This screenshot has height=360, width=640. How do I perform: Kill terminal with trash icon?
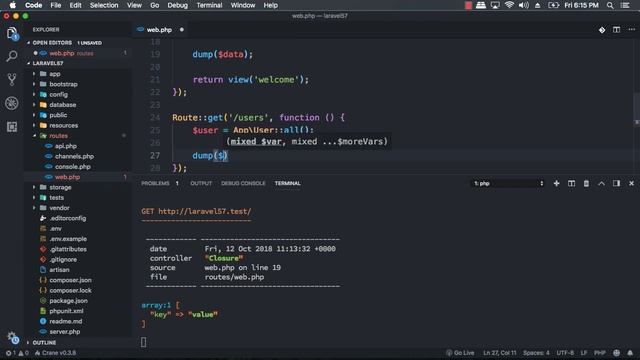click(586, 183)
